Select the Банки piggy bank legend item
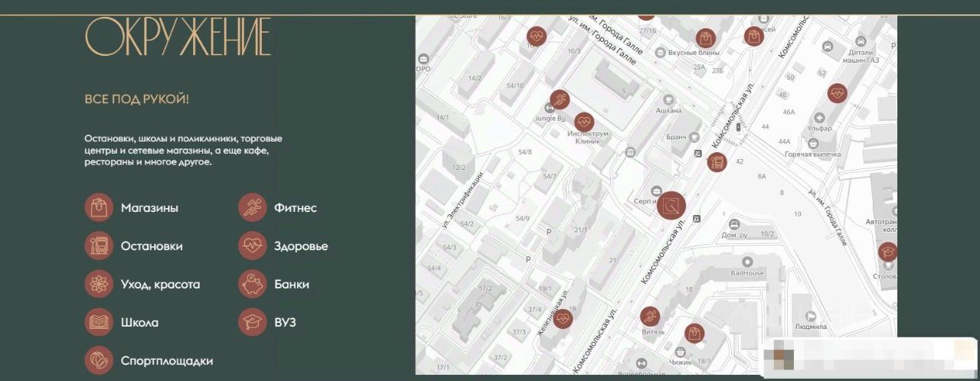980x381 pixels. [273, 284]
